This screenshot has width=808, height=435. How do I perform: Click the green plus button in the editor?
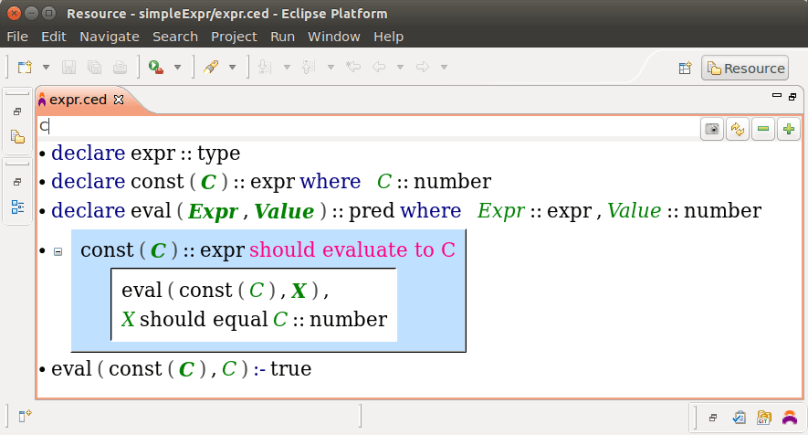click(x=789, y=129)
